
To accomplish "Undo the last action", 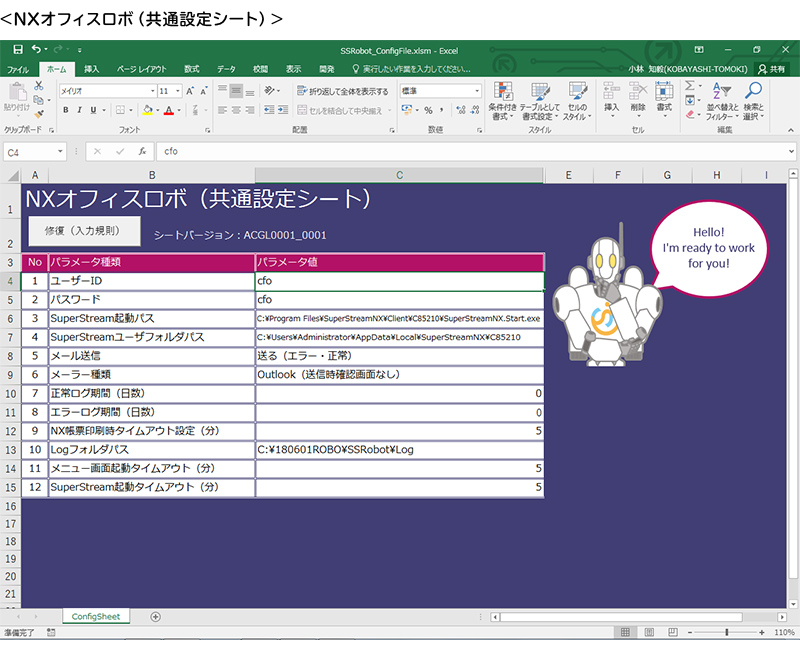I will tap(36, 49).
